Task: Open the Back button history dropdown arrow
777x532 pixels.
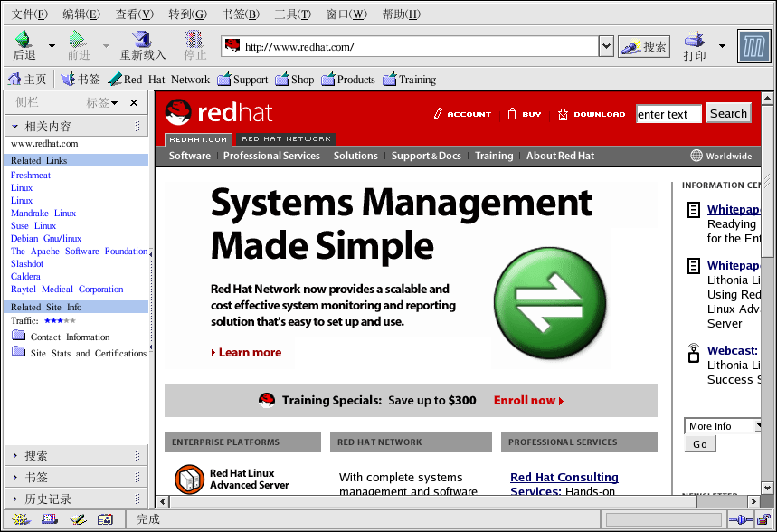Action: (52, 46)
